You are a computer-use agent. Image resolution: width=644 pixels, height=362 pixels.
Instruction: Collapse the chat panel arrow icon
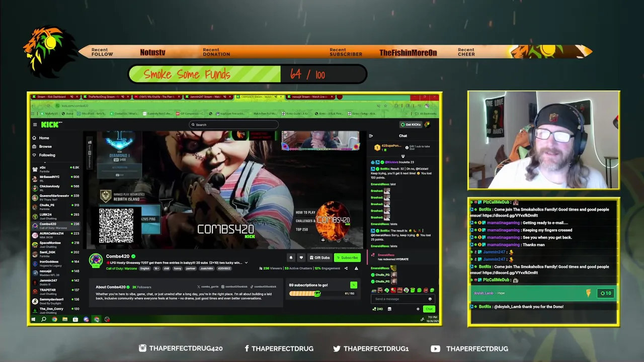(x=371, y=136)
